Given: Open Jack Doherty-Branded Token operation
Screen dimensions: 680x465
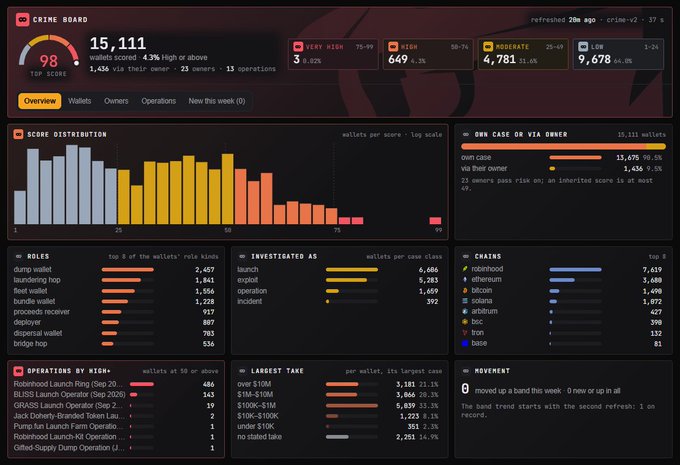Looking at the screenshot, I should click(x=114, y=416).
